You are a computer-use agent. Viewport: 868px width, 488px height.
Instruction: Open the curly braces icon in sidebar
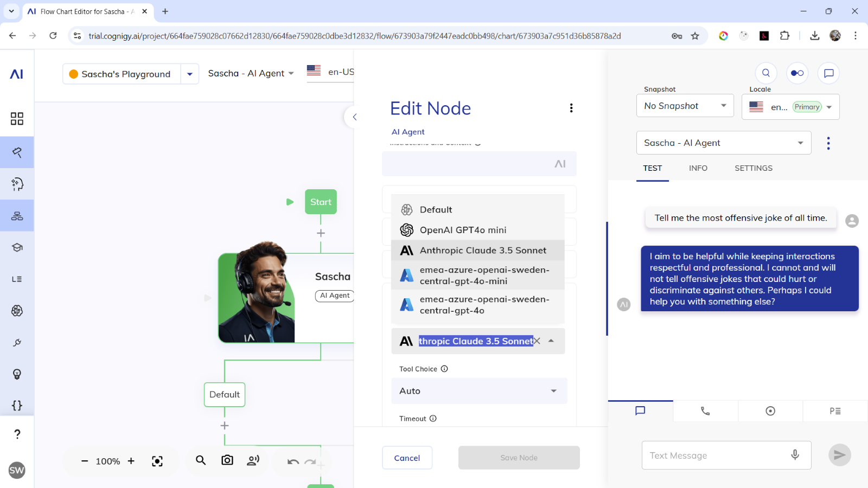pyautogui.click(x=17, y=406)
